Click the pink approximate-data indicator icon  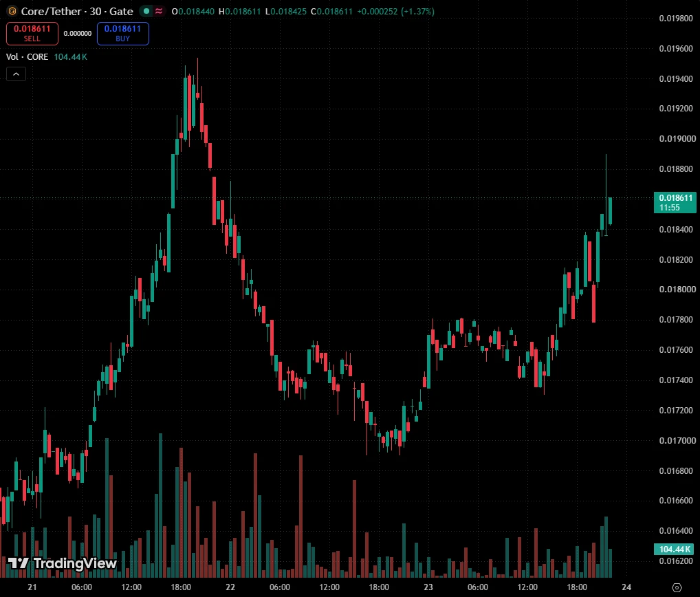pyautogui.click(x=158, y=11)
